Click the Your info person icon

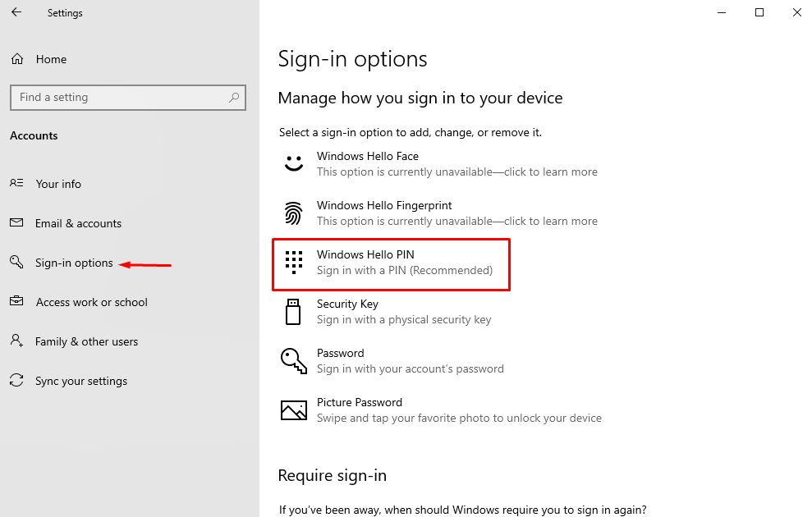pyautogui.click(x=16, y=183)
